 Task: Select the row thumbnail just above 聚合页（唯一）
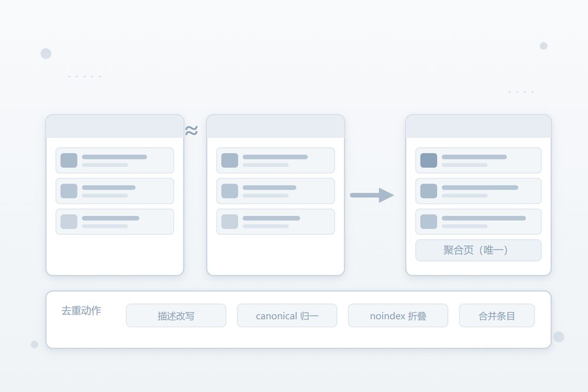click(x=429, y=221)
